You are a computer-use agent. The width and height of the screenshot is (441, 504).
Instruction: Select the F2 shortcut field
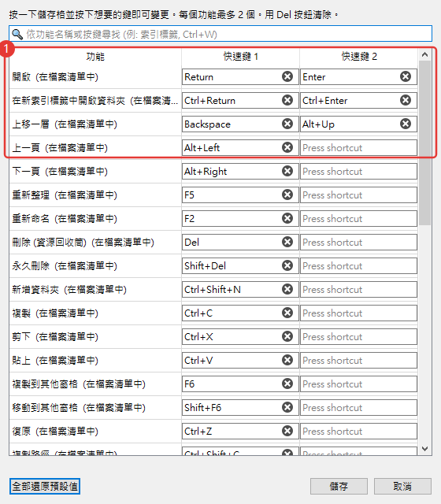[x=240, y=219]
